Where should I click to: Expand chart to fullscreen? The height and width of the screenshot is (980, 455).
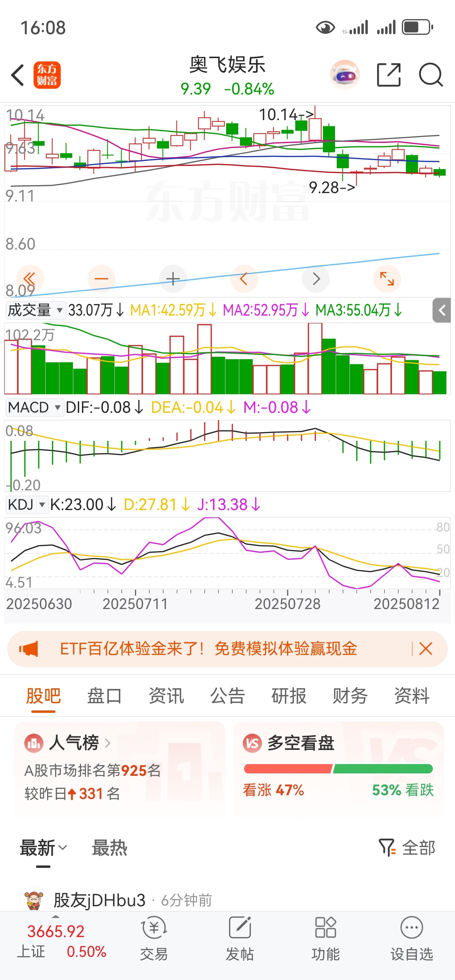tap(387, 279)
